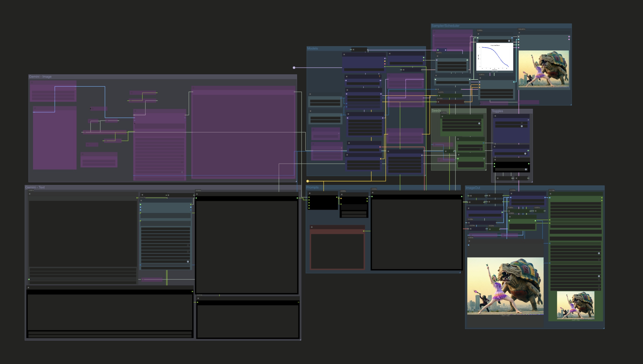Image resolution: width=643 pixels, height=364 pixels.
Task: Toggle the switch in black Toggles node
Action: [x=526, y=169]
